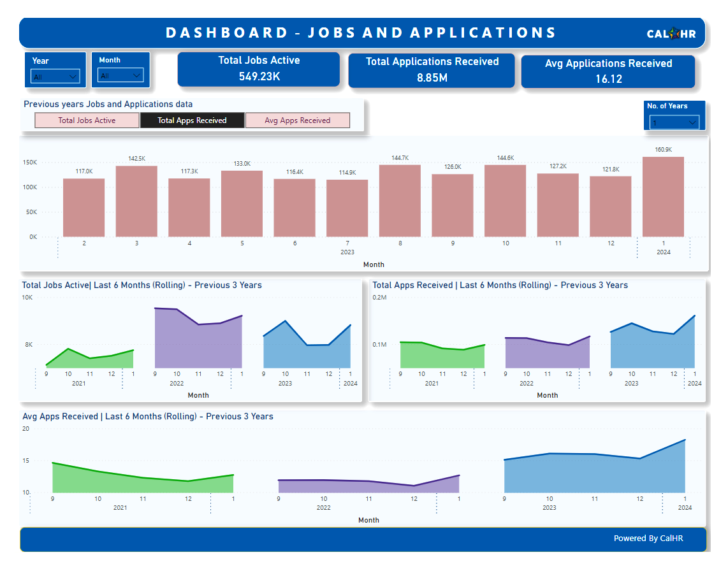This screenshot has width=728, height=571.
Task: Click the month 3 bar labeled 142.5K
Action: pos(136,202)
